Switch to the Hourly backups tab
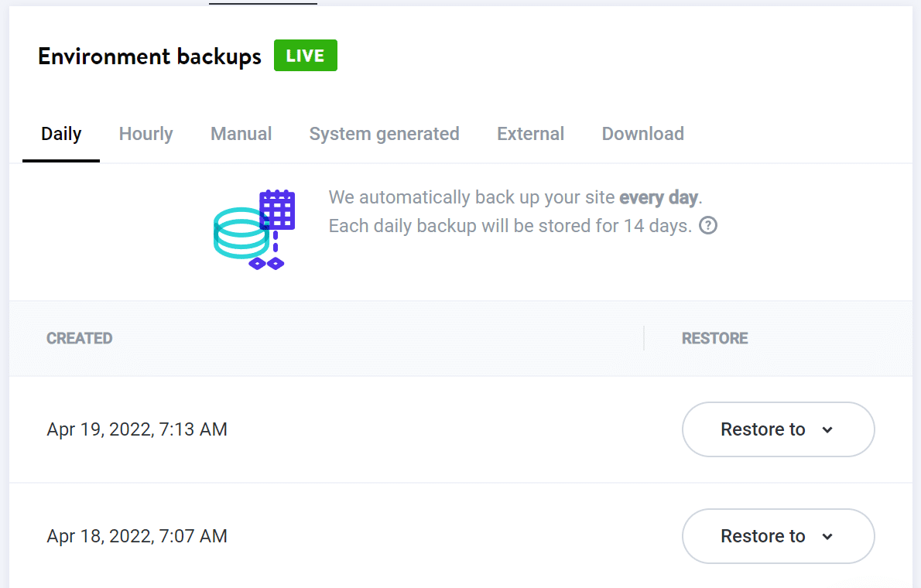 (x=146, y=133)
